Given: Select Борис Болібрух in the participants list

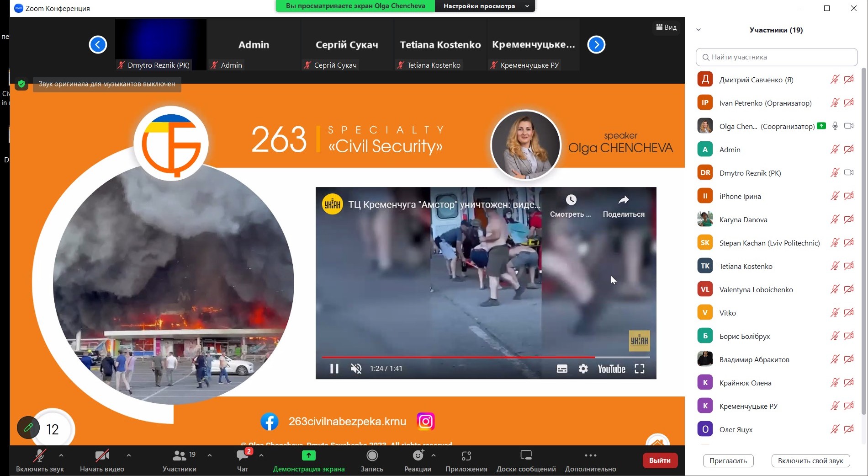Looking at the screenshot, I should click(775, 336).
